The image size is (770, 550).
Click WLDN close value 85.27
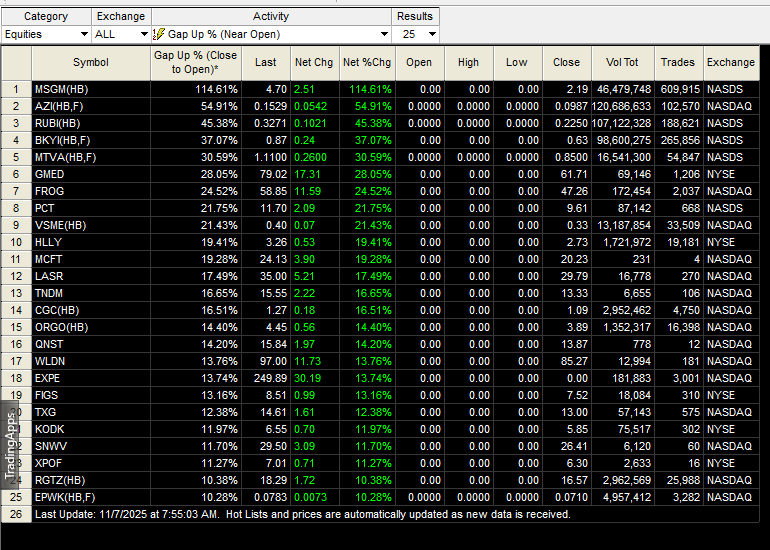click(x=574, y=361)
